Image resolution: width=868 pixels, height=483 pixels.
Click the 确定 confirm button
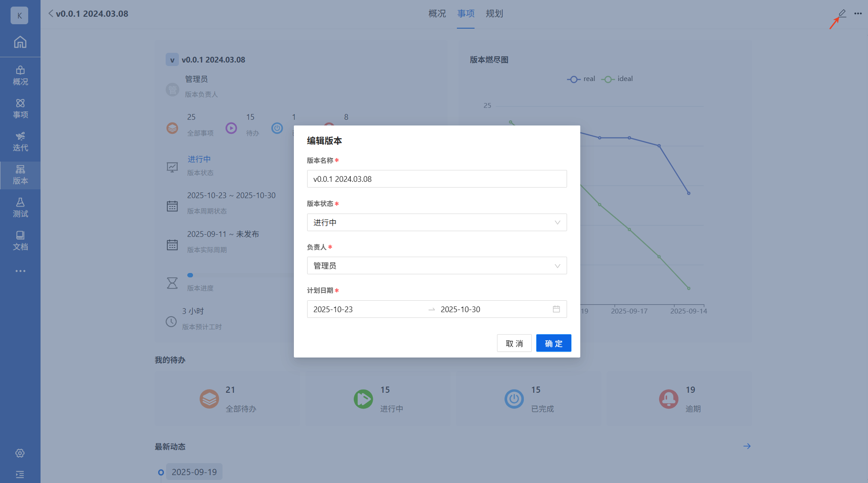coord(553,343)
